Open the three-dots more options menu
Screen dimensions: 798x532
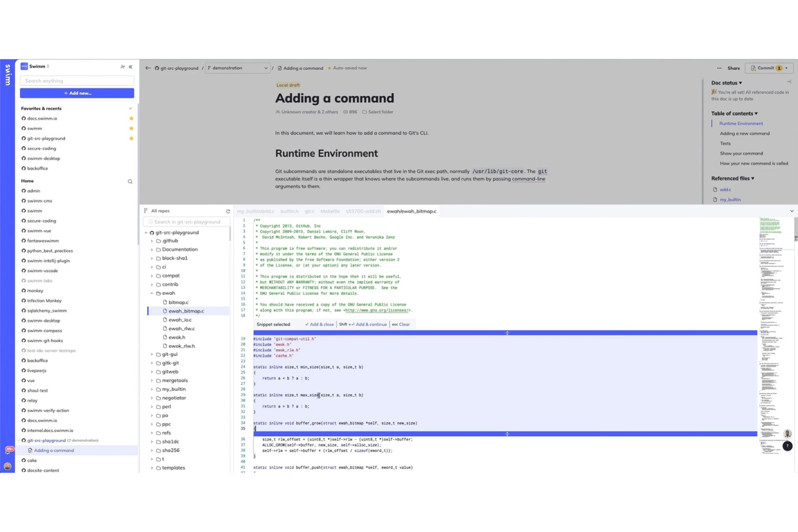719,68
